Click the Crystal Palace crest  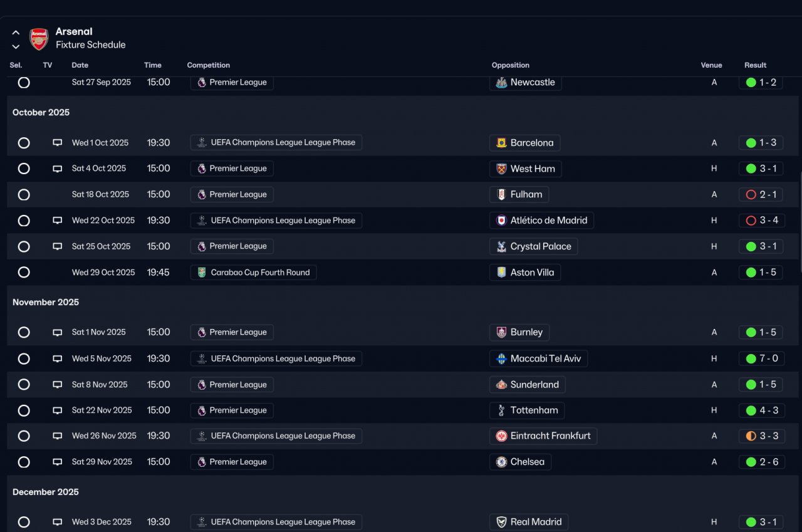[x=501, y=246]
